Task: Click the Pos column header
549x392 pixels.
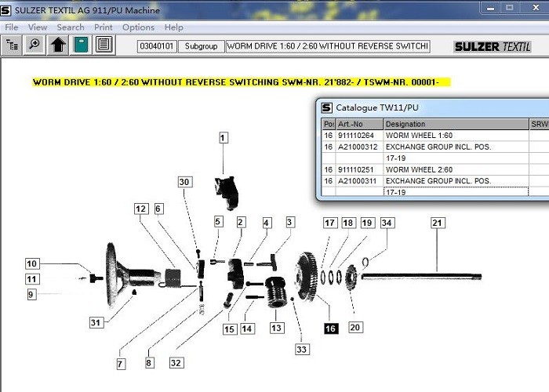Action: pyautogui.click(x=329, y=124)
